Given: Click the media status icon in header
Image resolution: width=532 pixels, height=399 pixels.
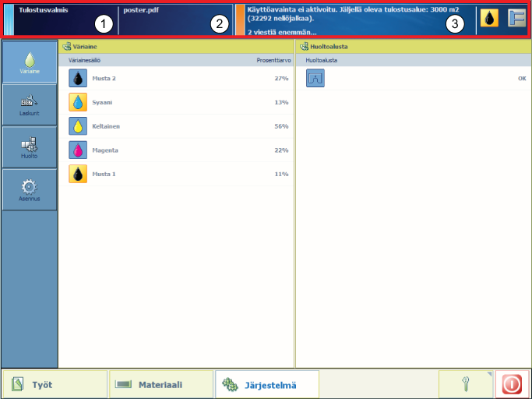Looking at the screenshot, I should [516, 19].
